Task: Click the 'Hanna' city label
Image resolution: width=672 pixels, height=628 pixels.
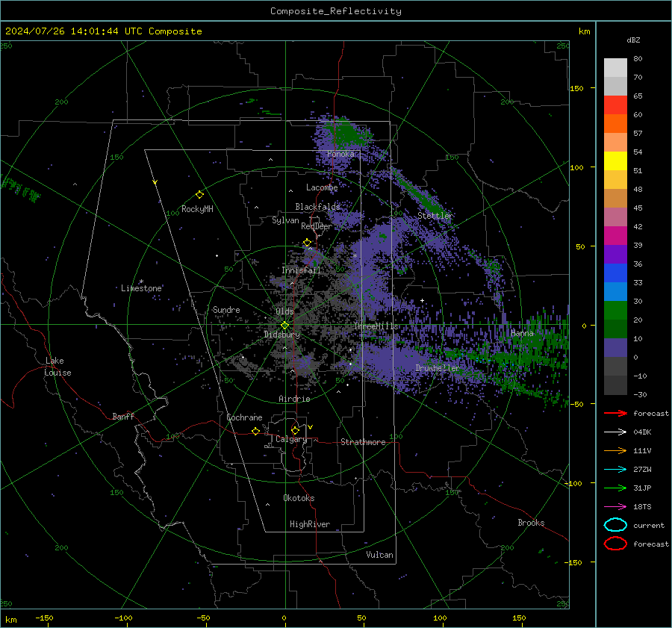Action: (x=522, y=333)
